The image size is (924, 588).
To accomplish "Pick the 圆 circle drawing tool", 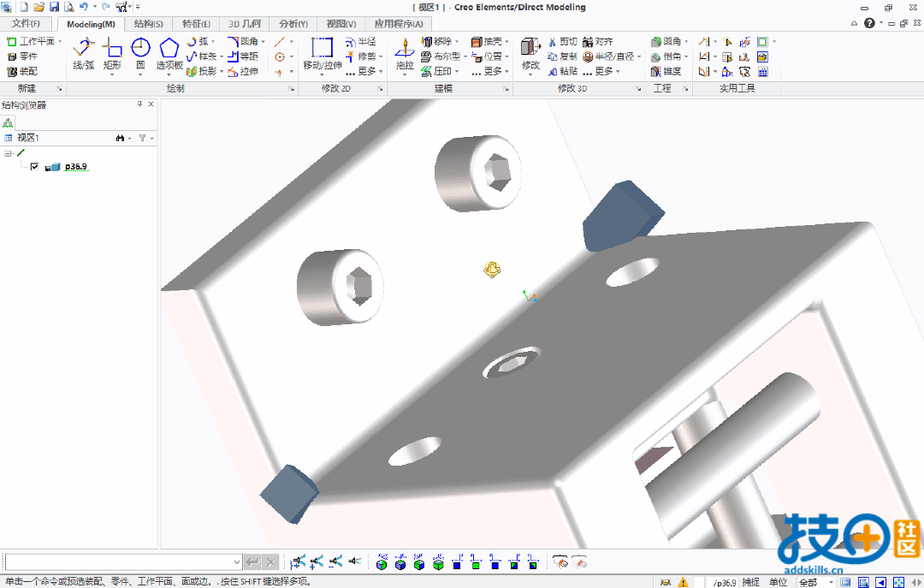I will tap(140, 54).
